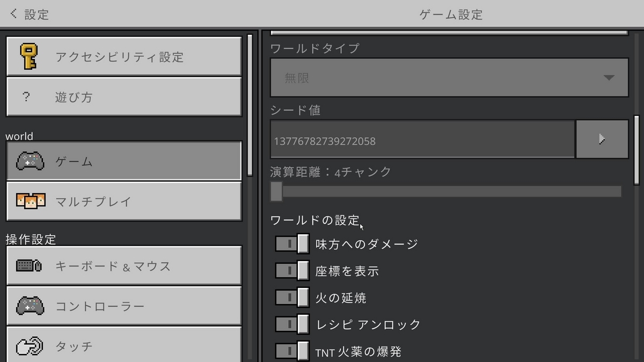Click the hand touch icon for タッチ
This screenshot has width=644, height=362.
coord(30,346)
